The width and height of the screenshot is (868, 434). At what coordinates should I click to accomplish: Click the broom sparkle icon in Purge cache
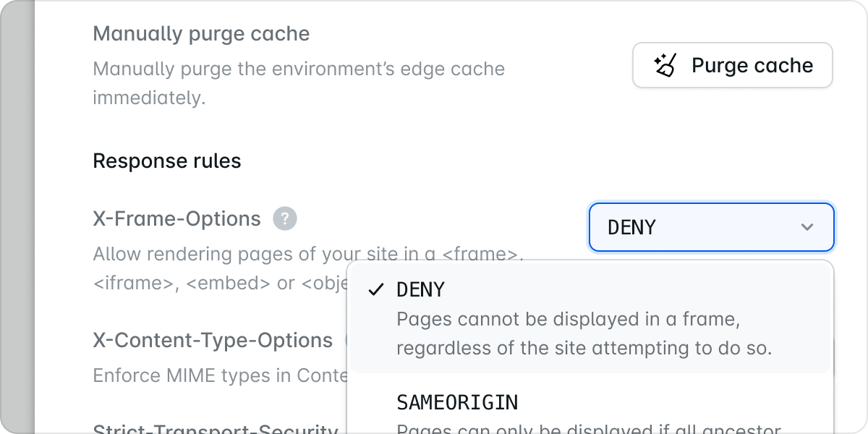point(664,66)
